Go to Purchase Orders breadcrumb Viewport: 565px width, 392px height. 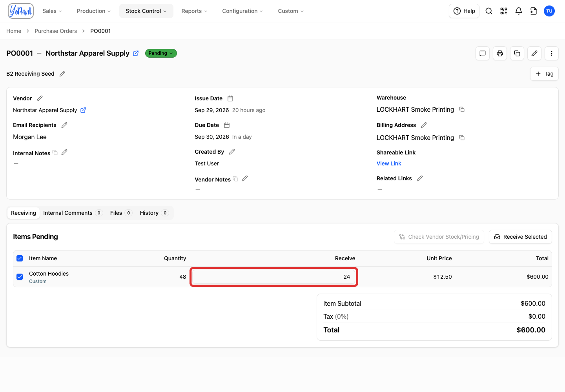click(56, 31)
